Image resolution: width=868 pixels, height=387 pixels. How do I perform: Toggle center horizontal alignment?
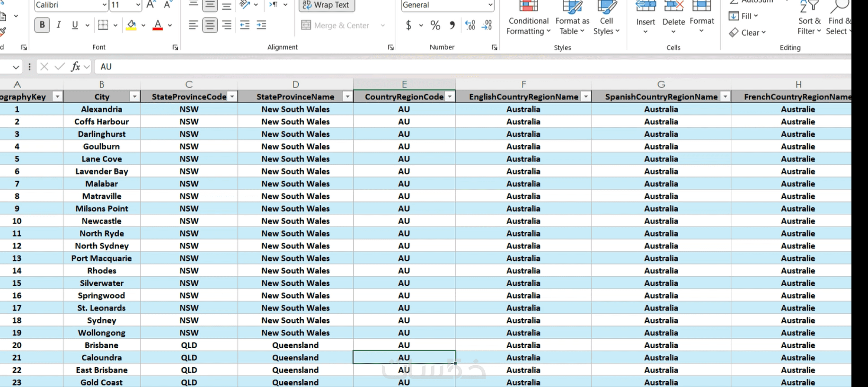pyautogui.click(x=210, y=25)
